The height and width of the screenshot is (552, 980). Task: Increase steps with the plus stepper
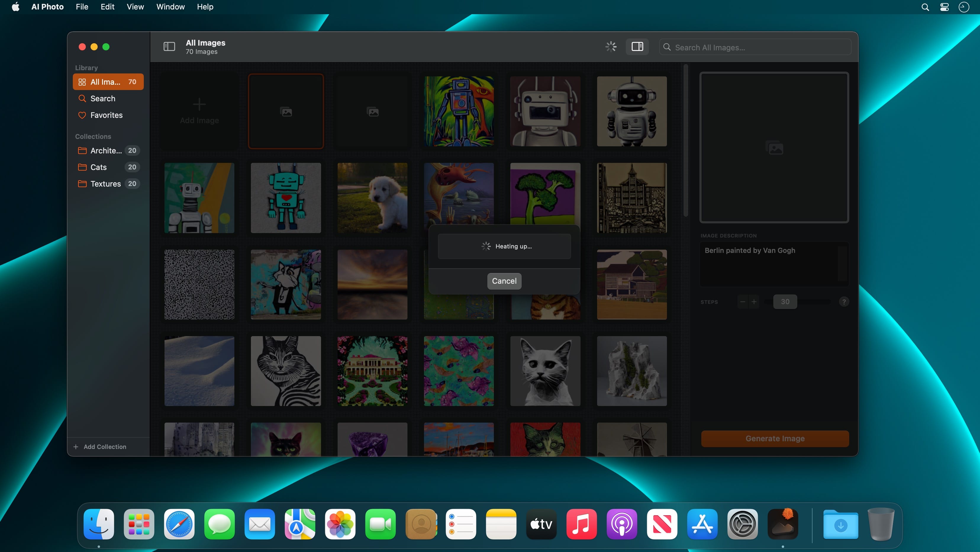point(754,301)
